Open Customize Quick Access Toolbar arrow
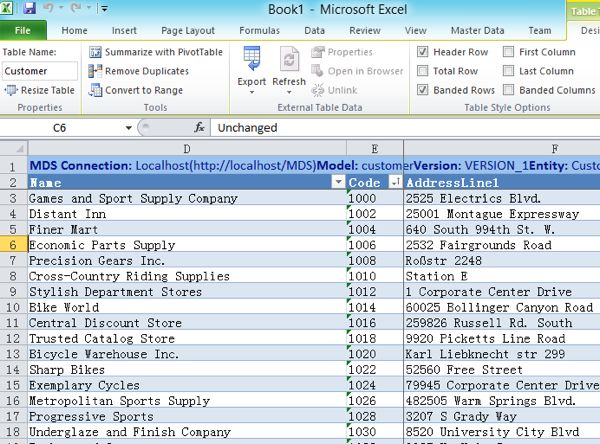600x444 pixels. coord(104,8)
